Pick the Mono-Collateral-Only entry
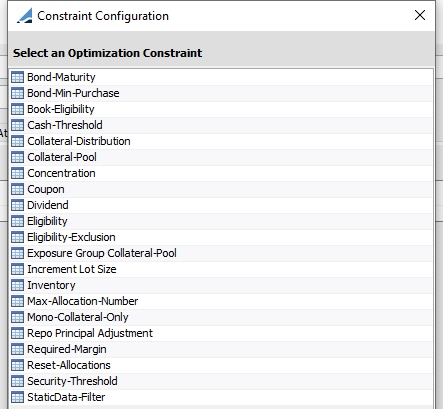This screenshot has height=409, width=443. 222,317
